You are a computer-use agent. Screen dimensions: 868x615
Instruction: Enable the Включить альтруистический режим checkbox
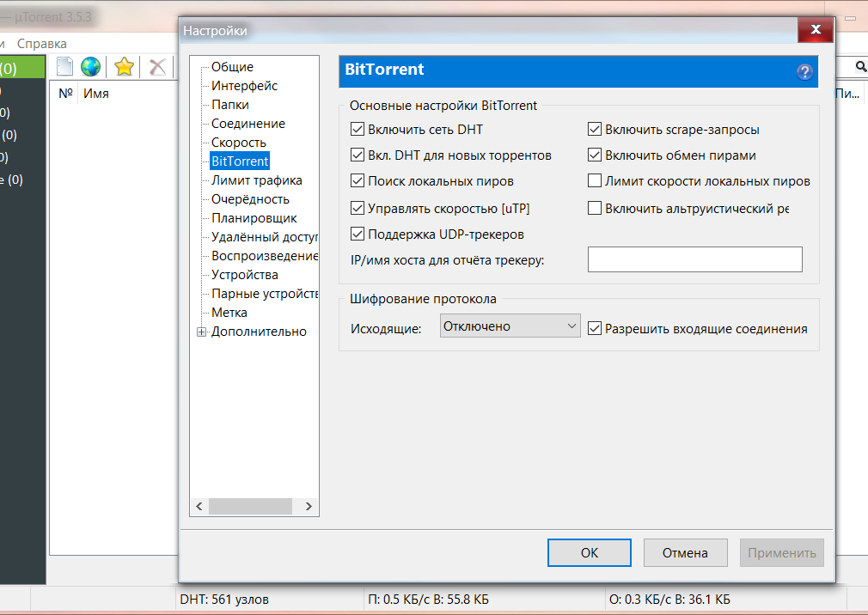click(595, 209)
